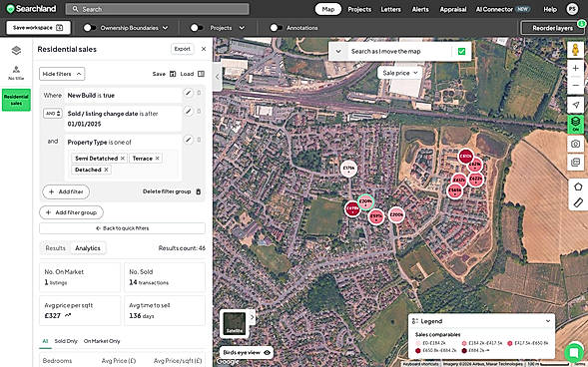Viewport: 588px width, 367px height.
Task: Click Add filter group button
Action: (71, 212)
